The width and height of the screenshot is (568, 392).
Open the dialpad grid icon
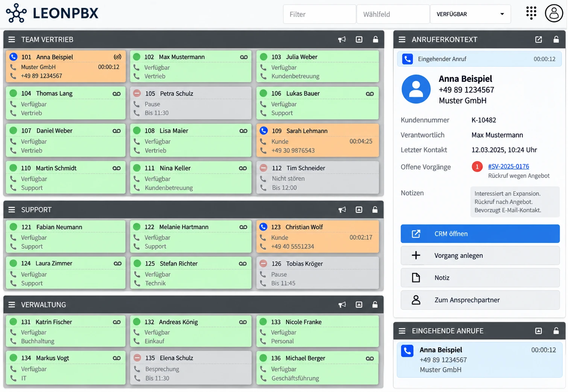tap(531, 13)
